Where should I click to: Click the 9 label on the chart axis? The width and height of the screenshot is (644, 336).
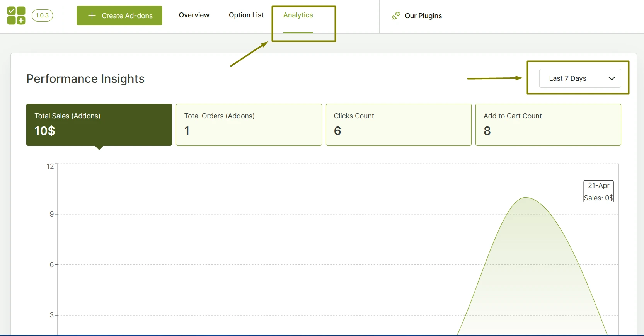[x=51, y=214]
